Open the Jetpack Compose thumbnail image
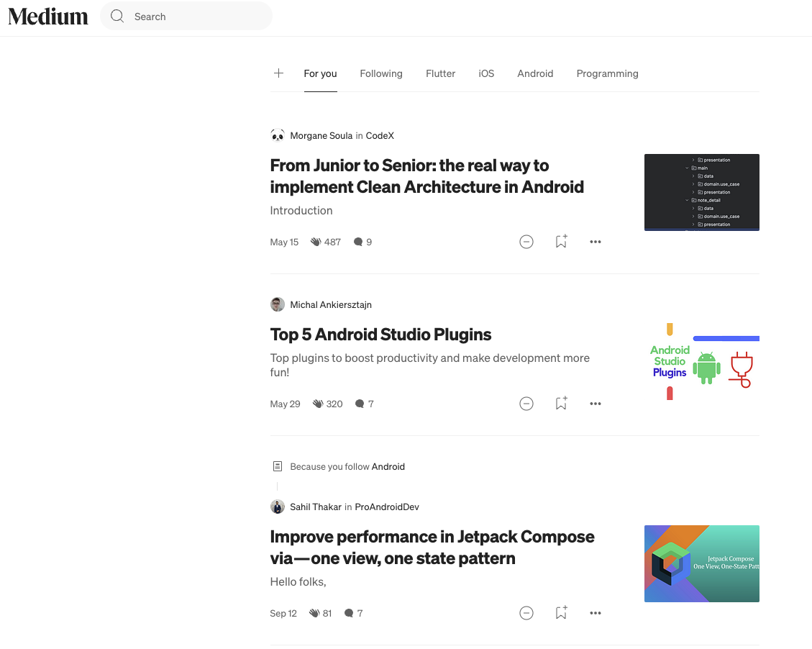The image size is (812, 649). [x=702, y=563]
